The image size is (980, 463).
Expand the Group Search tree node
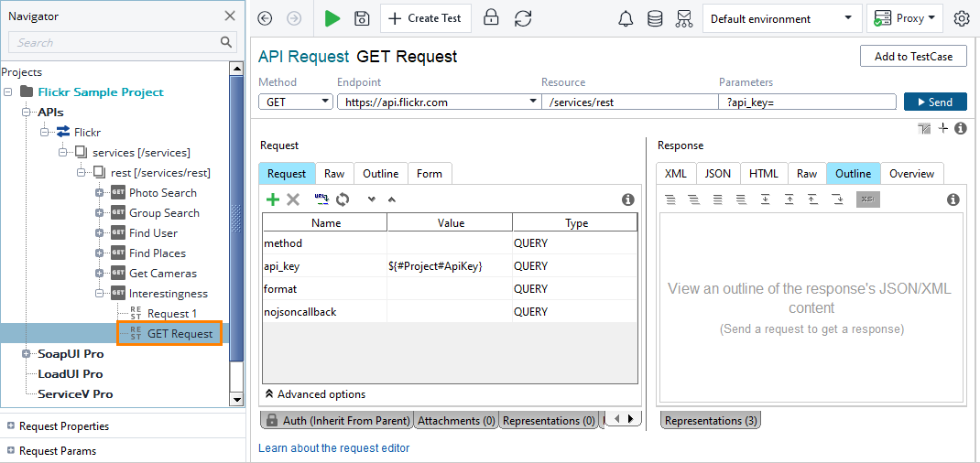[x=100, y=213]
